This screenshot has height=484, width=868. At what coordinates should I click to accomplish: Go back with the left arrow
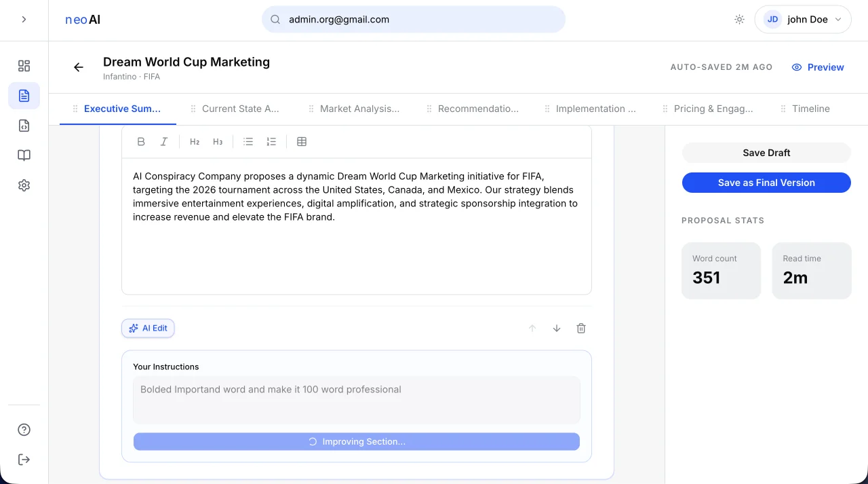(79, 67)
